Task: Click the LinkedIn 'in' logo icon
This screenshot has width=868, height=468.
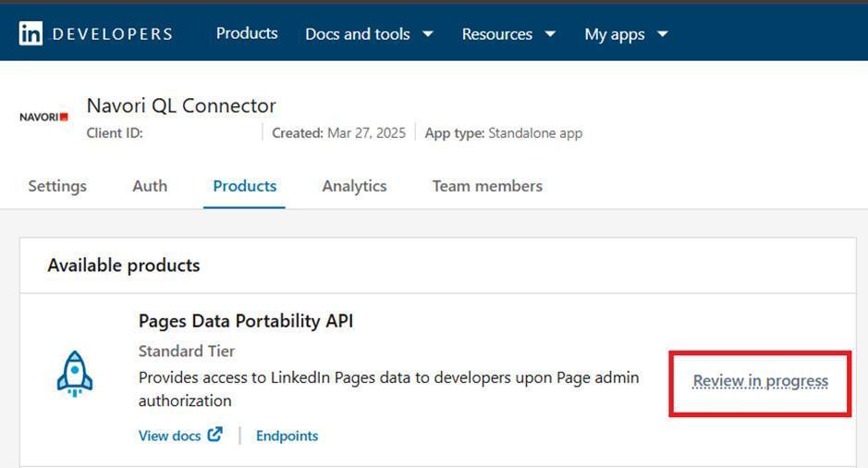Action: [31, 33]
